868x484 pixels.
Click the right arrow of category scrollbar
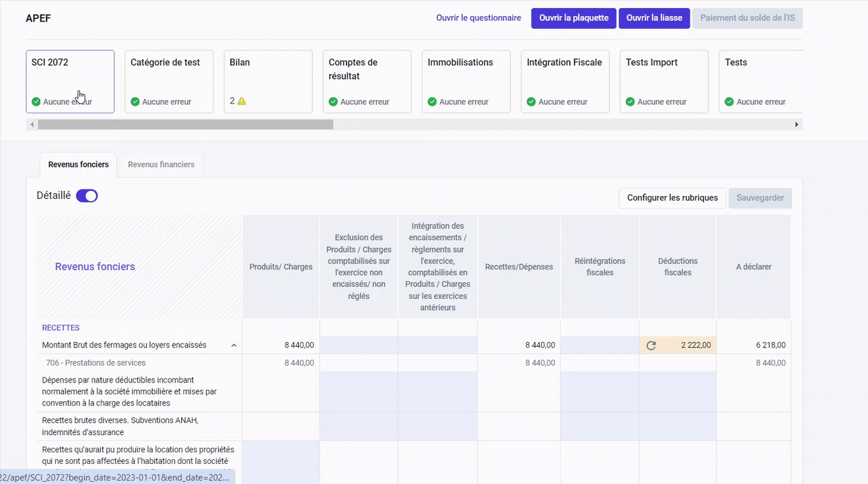coord(797,124)
